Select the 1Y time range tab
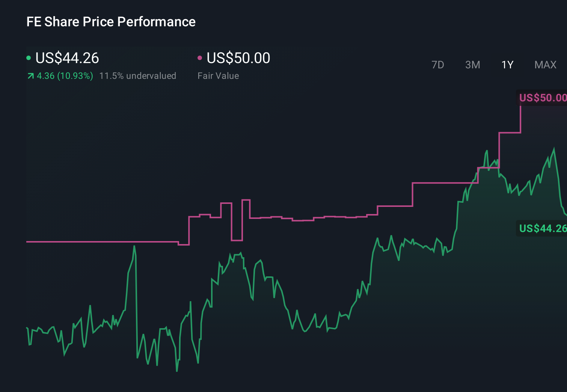Screen dimensions: 567x392 pyautogui.click(x=507, y=65)
